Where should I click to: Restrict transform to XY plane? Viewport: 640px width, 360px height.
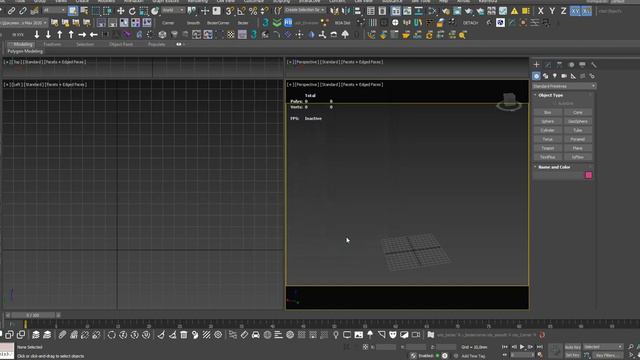tap(575, 11)
